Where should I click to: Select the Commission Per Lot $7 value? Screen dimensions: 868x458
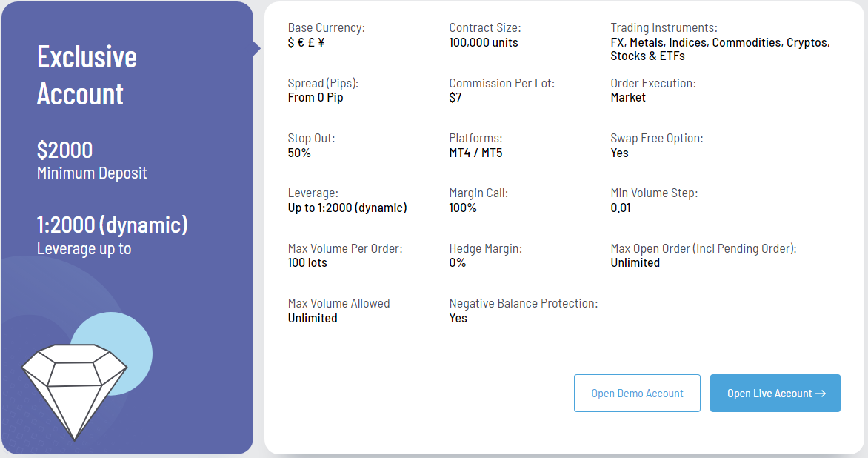click(x=455, y=97)
